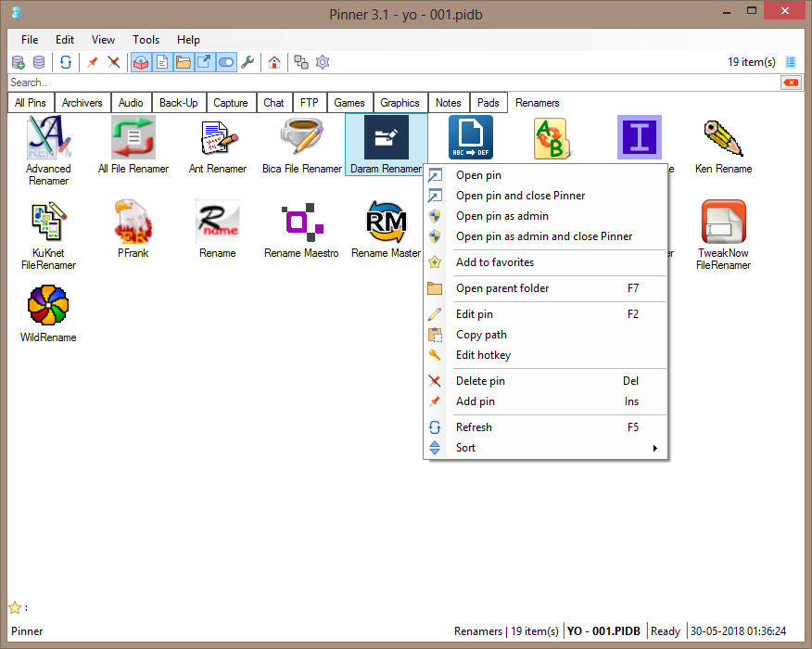Click the purple gear toolbar icon

[x=323, y=62]
